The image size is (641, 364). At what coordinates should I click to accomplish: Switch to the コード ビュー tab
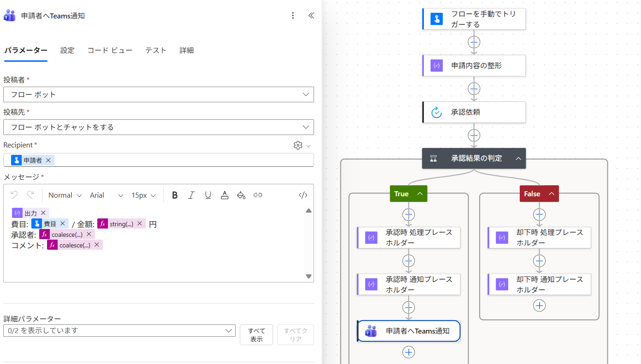(110, 51)
